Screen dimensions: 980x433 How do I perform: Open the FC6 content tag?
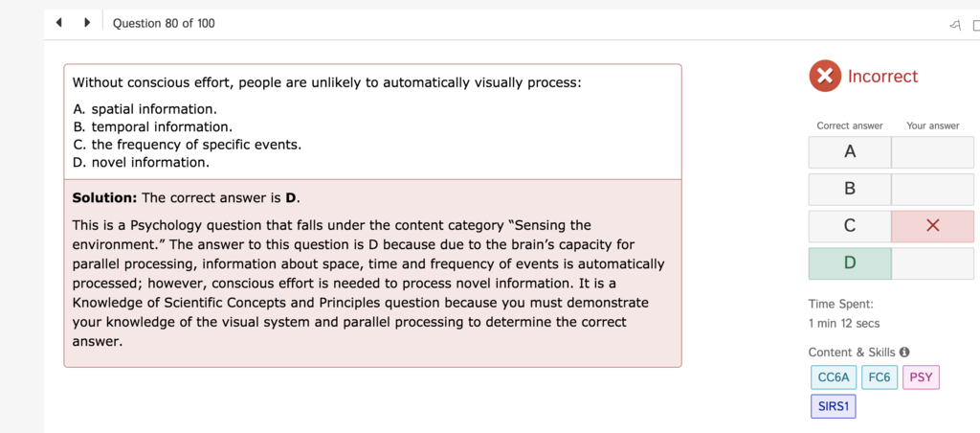880,377
